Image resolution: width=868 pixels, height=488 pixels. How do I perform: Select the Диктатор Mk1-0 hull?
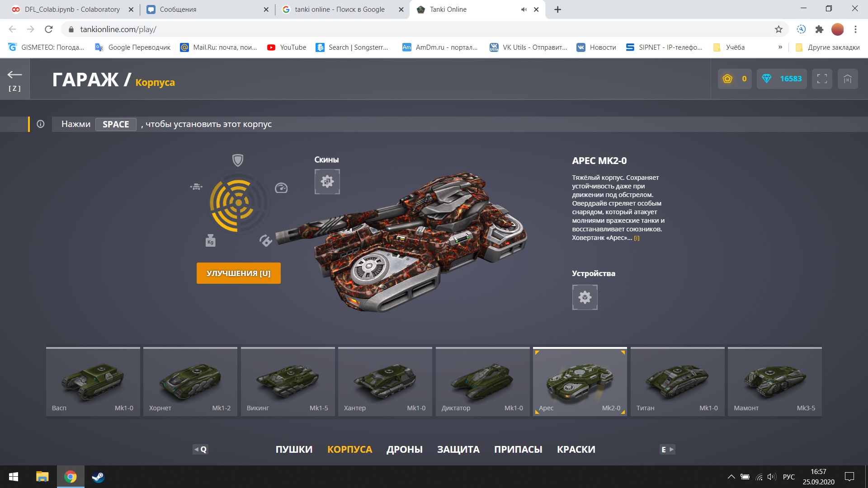click(x=483, y=382)
